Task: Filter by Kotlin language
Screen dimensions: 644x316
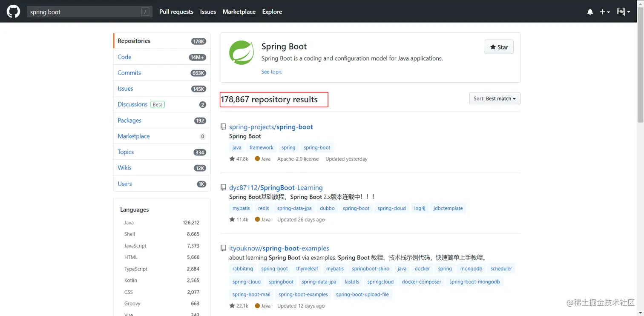Action: (x=162, y=281)
